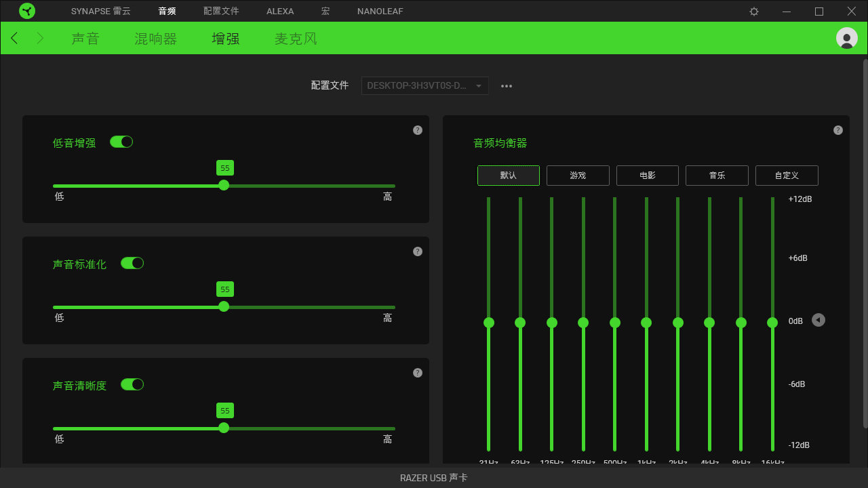Click the 低音增强 slider handle

[x=224, y=185]
